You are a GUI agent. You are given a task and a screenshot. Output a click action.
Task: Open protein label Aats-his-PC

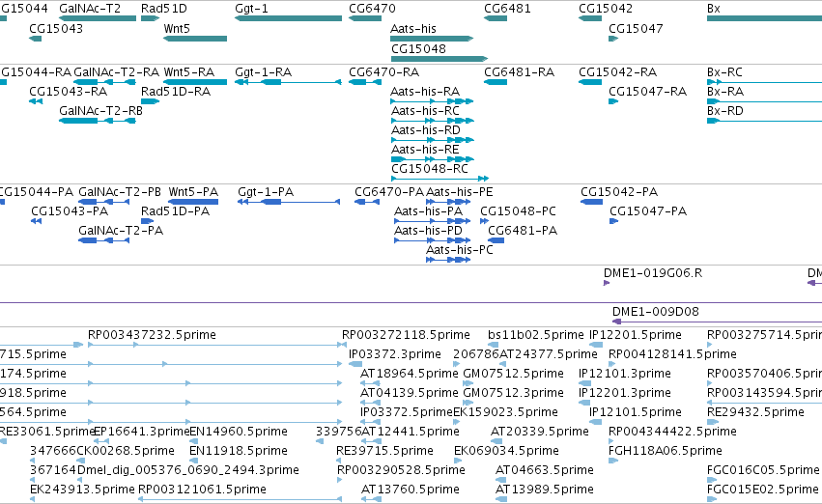click(x=460, y=250)
